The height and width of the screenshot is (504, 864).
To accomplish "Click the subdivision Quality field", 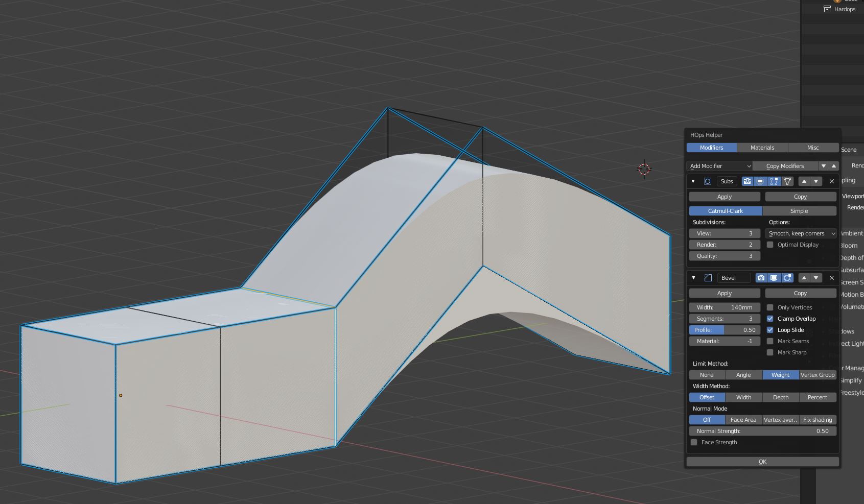I will point(725,256).
